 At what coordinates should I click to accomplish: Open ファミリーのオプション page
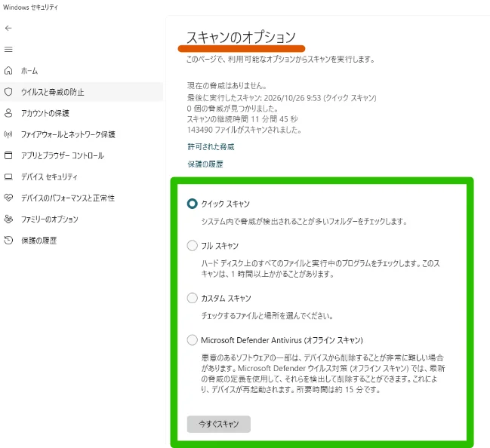coord(82,219)
